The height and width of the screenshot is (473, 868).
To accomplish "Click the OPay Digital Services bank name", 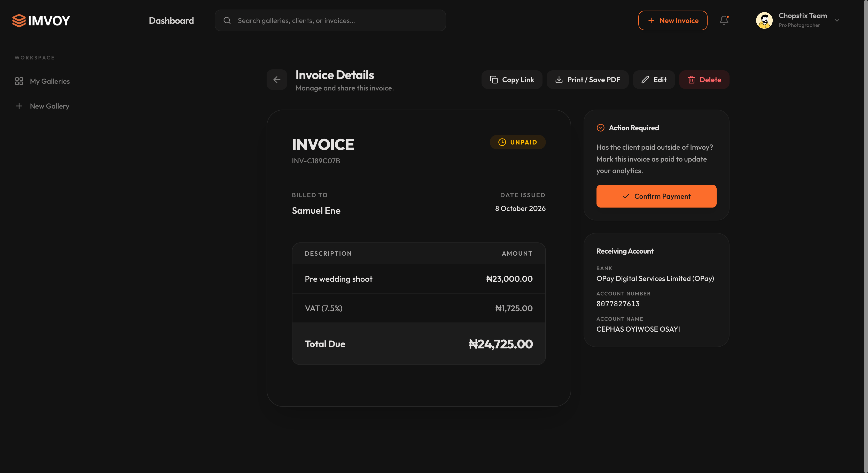I will [655, 278].
